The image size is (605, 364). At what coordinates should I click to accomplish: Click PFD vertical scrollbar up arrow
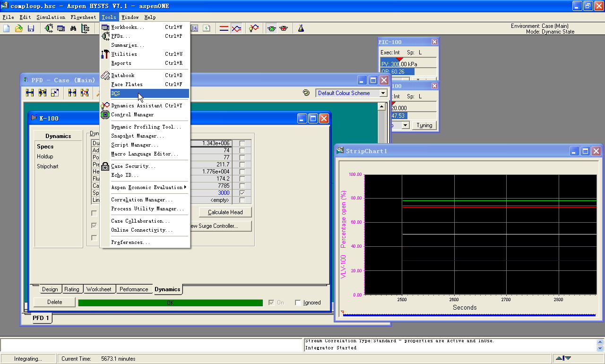coord(382,107)
